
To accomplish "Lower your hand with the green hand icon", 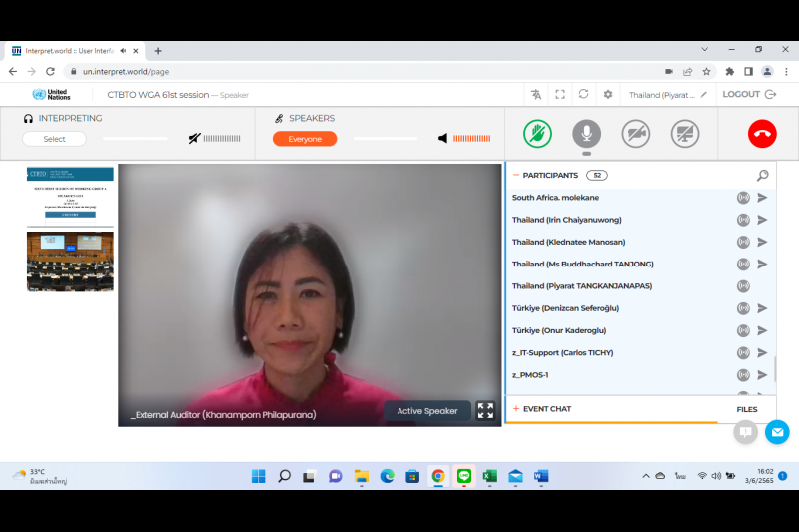I will point(538,133).
